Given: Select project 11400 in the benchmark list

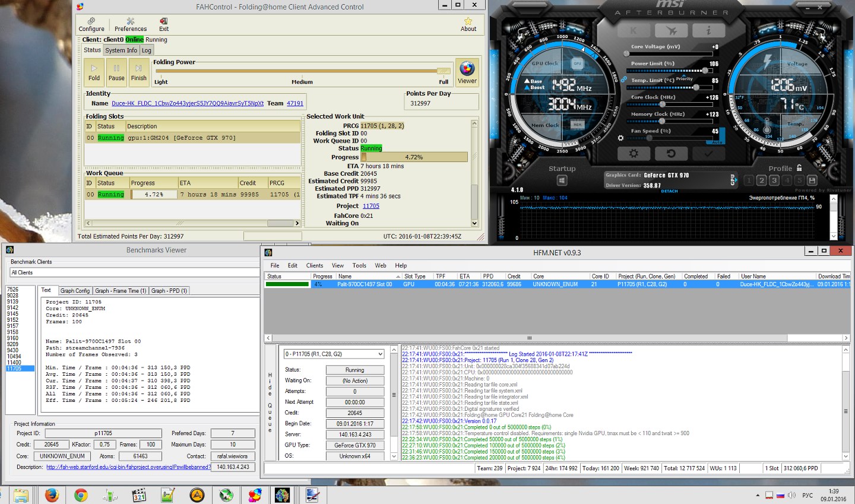Looking at the screenshot, I should pyautogui.click(x=14, y=363).
